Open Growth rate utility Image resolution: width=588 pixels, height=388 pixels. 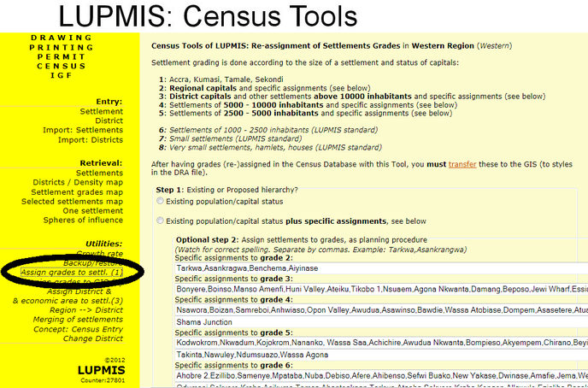(99, 254)
